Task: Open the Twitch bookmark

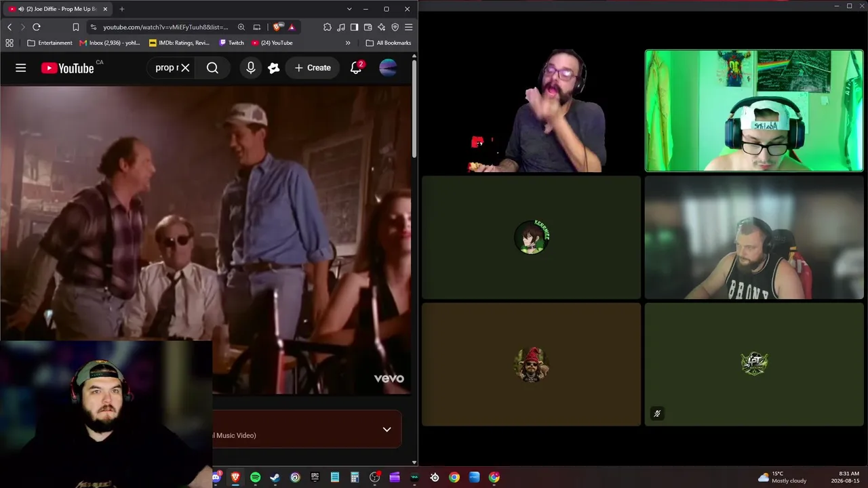Action: click(x=231, y=43)
